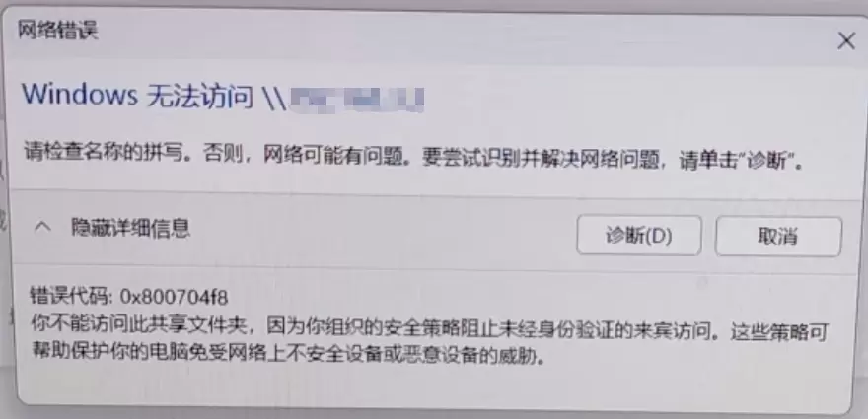
Task: Click the error code value 0x800704f8
Action: pos(174,298)
